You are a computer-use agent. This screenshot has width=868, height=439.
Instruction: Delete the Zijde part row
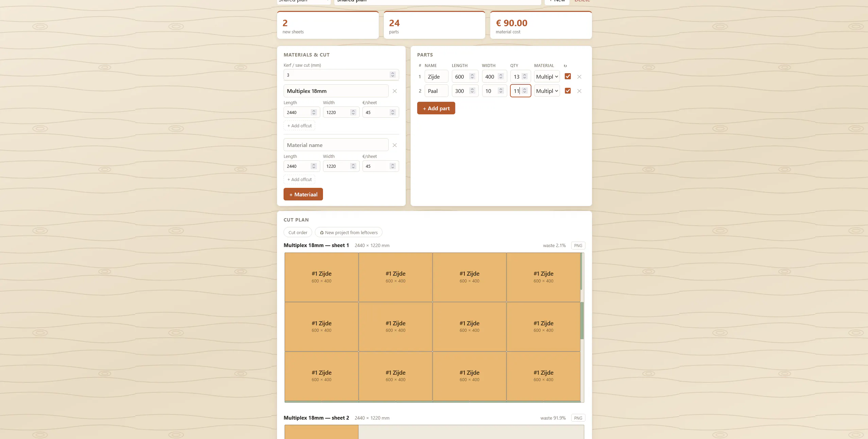[579, 77]
